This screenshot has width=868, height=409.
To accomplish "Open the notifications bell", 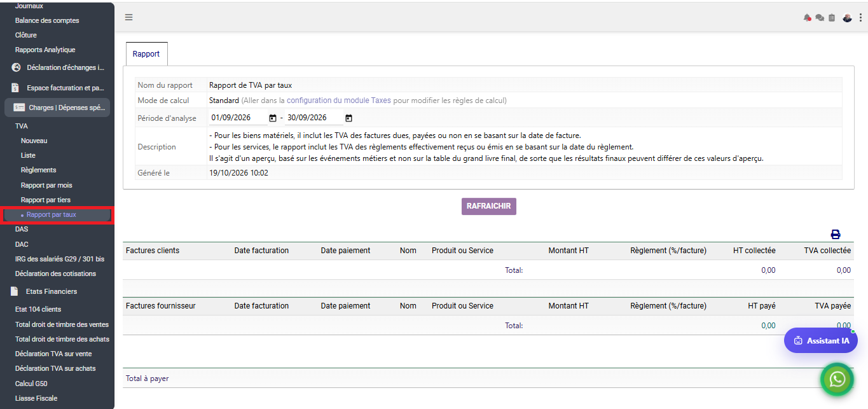I will coord(808,18).
